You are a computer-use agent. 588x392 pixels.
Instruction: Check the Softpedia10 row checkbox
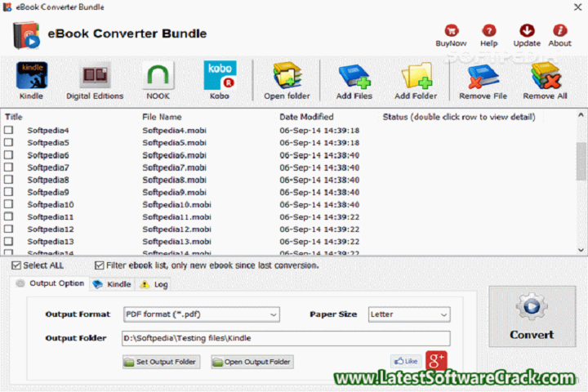click(x=9, y=204)
